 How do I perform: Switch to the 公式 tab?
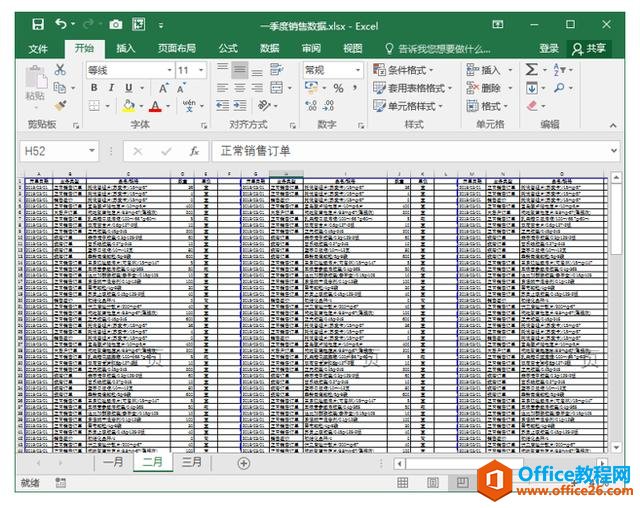click(x=228, y=49)
